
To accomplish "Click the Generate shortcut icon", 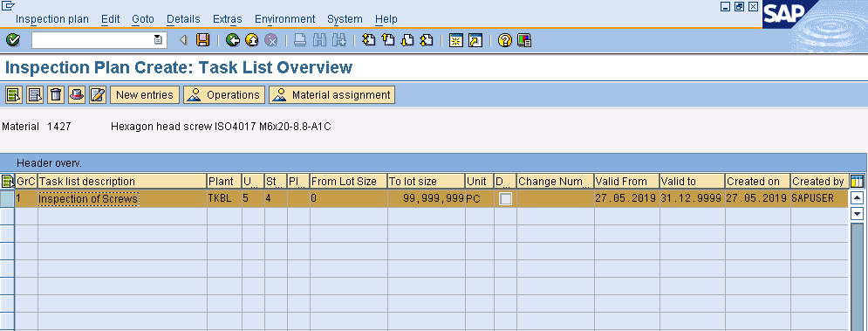I will pyautogui.click(x=475, y=40).
